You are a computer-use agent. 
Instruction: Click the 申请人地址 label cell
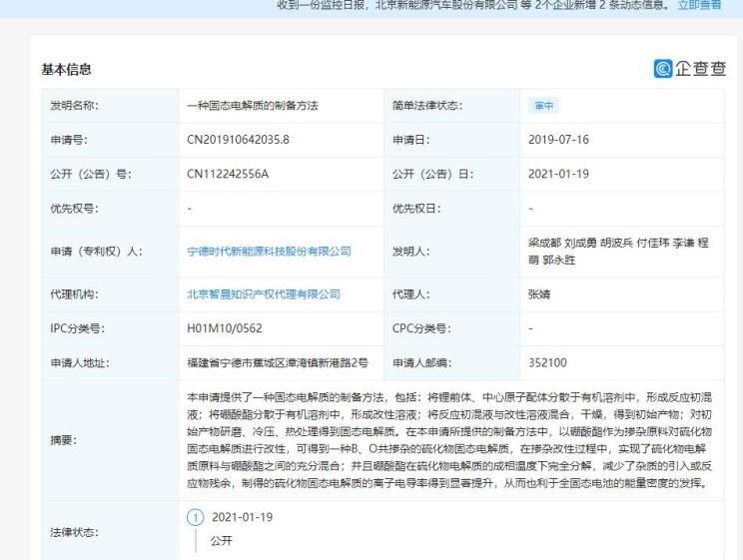[x=110, y=363]
